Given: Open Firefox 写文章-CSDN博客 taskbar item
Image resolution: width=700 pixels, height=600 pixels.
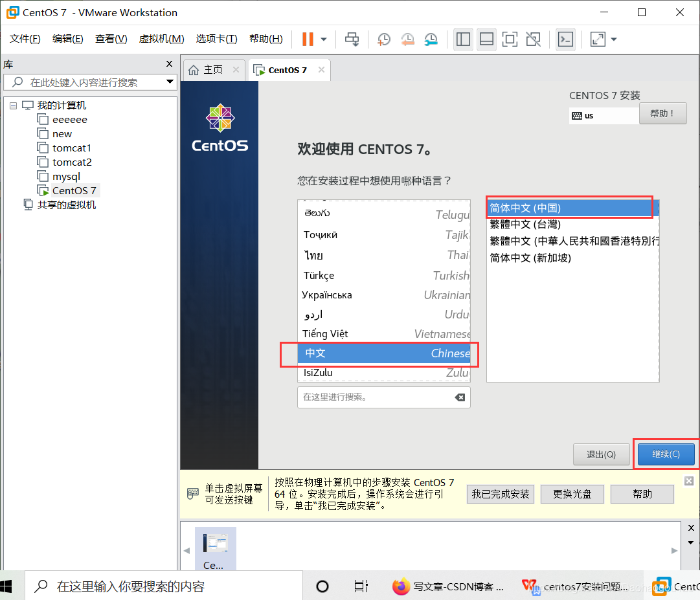Looking at the screenshot, I should point(447,586).
